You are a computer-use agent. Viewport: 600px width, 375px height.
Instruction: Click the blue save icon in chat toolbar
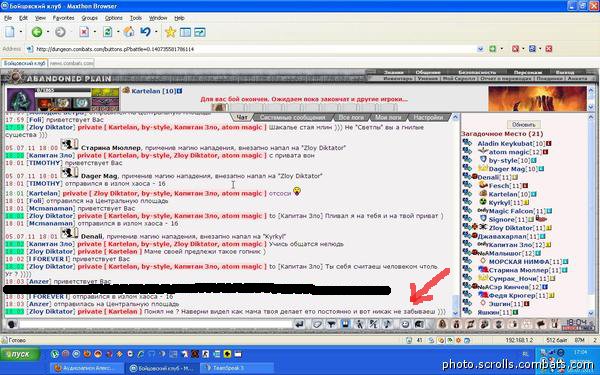[345, 324]
